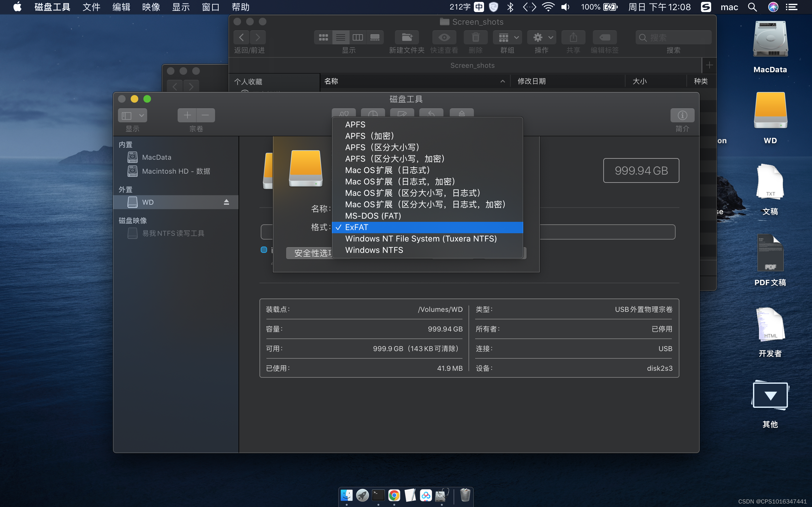Open the 映像 menu in the menu bar
Image resolution: width=812 pixels, height=507 pixels.
151,7
